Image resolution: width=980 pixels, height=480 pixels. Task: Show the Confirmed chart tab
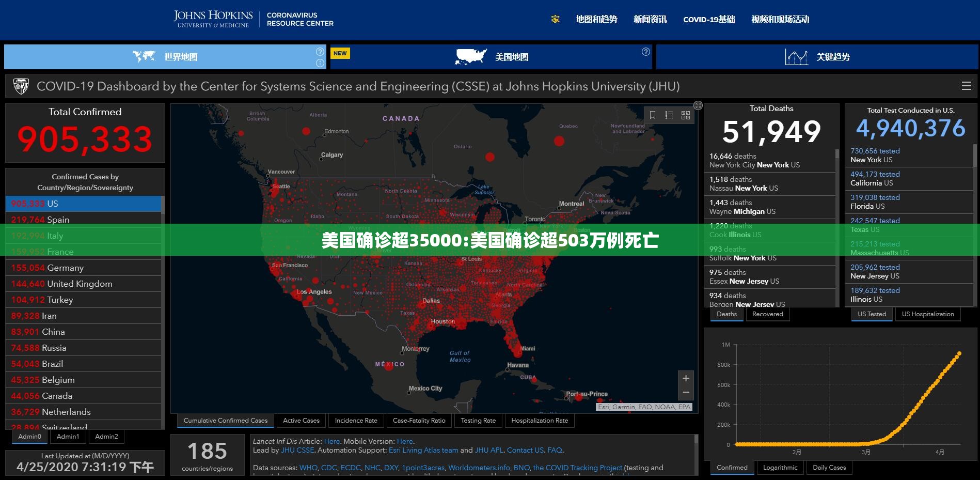(732, 468)
